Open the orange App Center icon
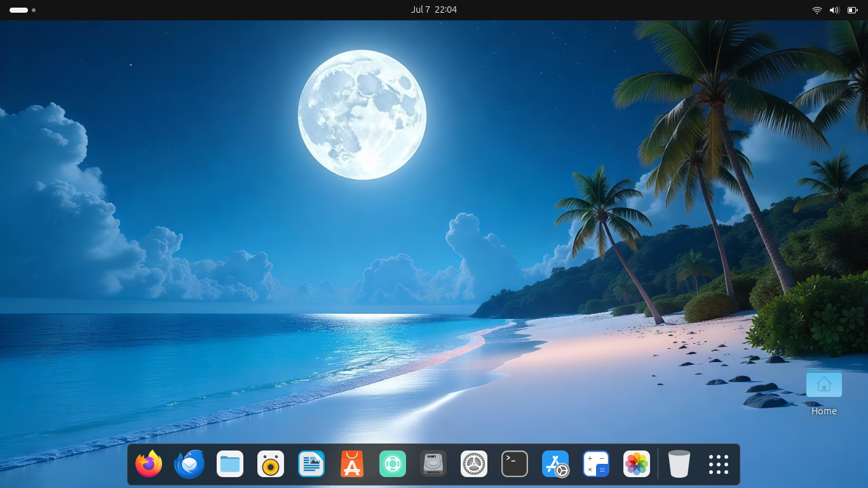 click(352, 464)
